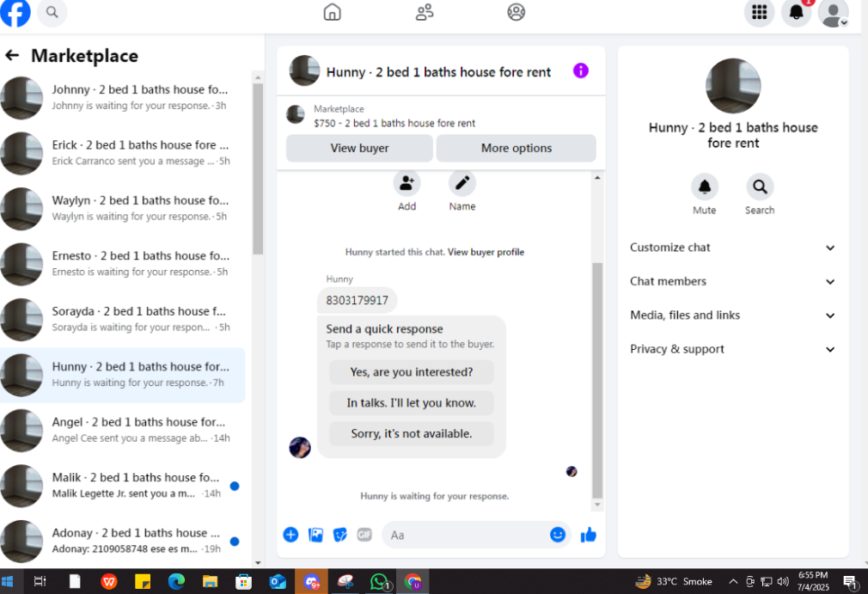Open more actions plus icon

coord(290,535)
